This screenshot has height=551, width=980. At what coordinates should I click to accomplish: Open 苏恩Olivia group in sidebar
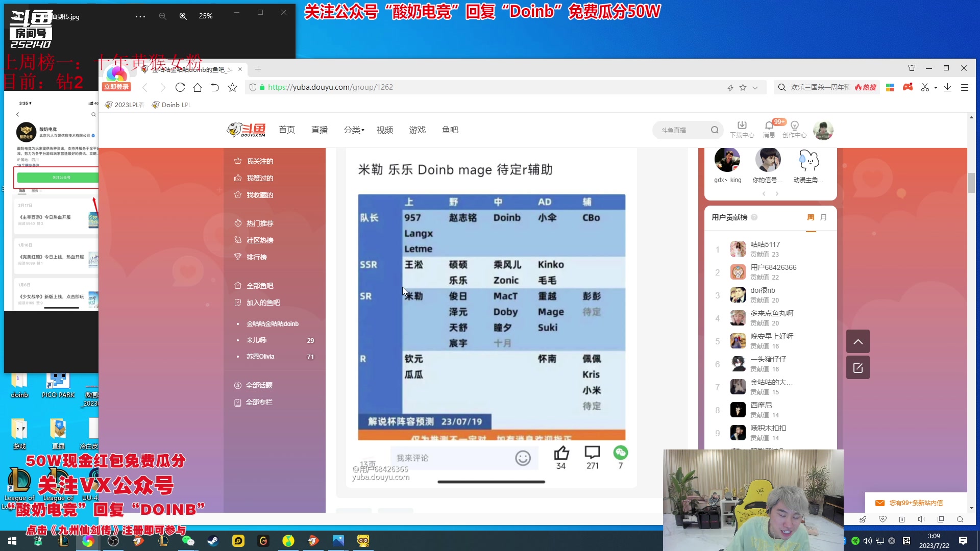(260, 357)
